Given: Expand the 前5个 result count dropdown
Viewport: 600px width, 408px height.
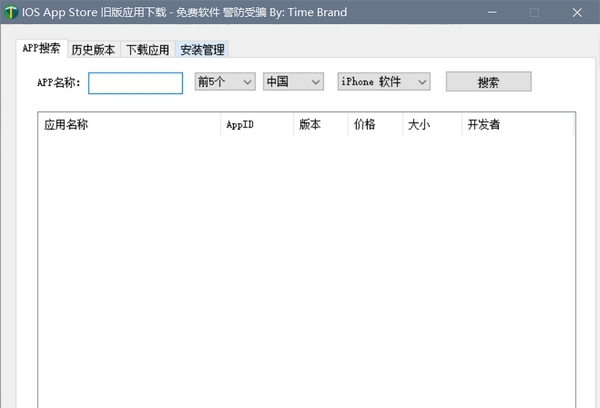Looking at the screenshot, I should click(225, 82).
